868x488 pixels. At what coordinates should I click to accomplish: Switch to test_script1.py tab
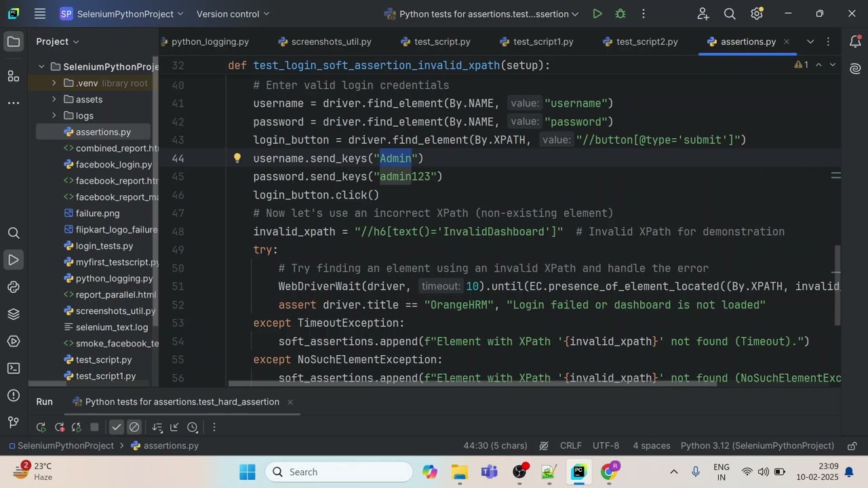coord(536,41)
